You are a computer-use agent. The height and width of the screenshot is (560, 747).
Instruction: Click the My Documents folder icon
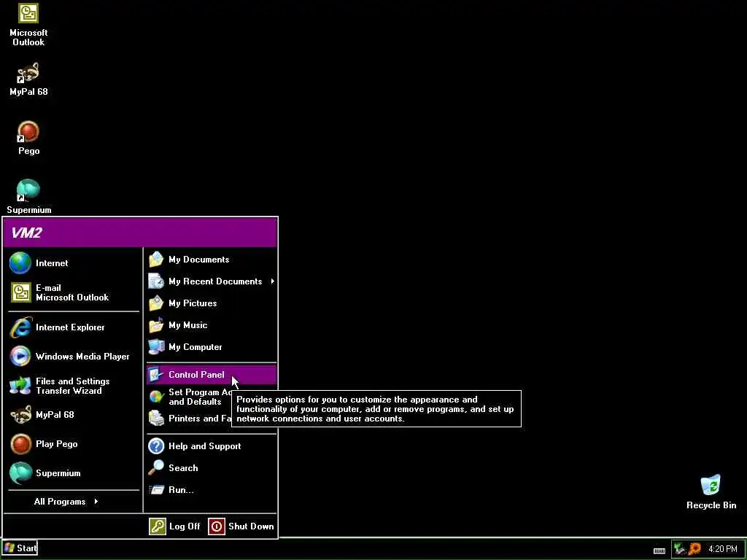(x=156, y=260)
